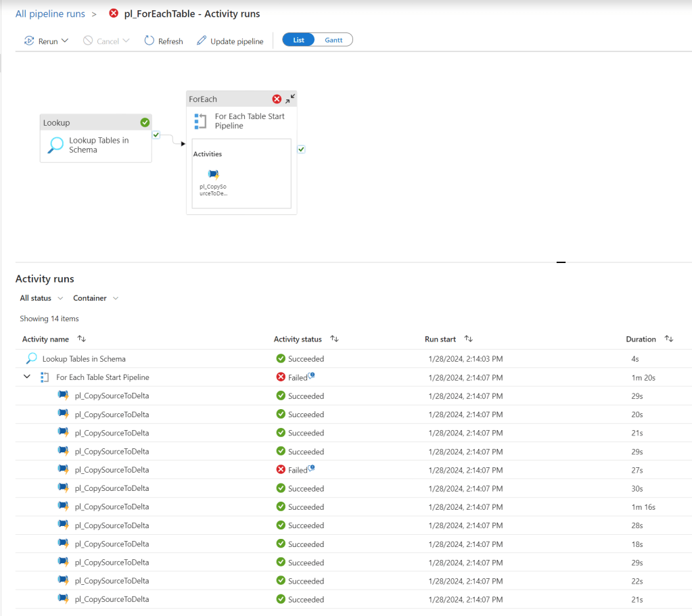Screen dimensions: 692x616
Task: Click the error details icon beside ForEach Failed status
Action: [x=312, y=375]
